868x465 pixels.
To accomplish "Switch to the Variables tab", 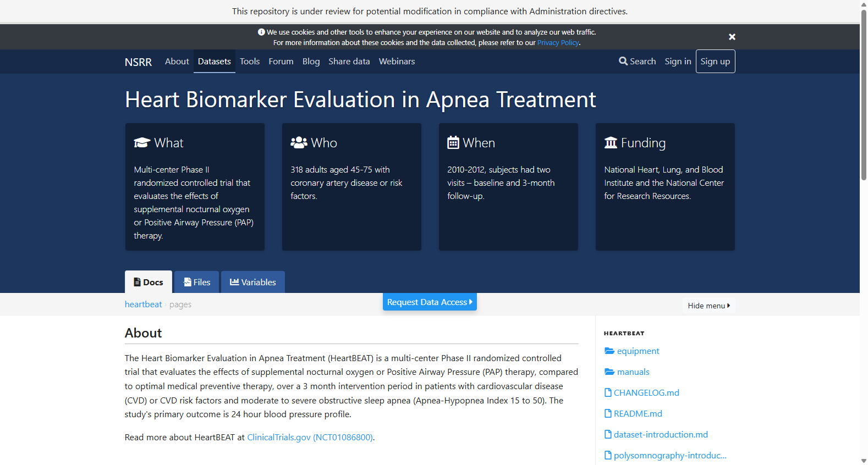I will coord(253,282).
